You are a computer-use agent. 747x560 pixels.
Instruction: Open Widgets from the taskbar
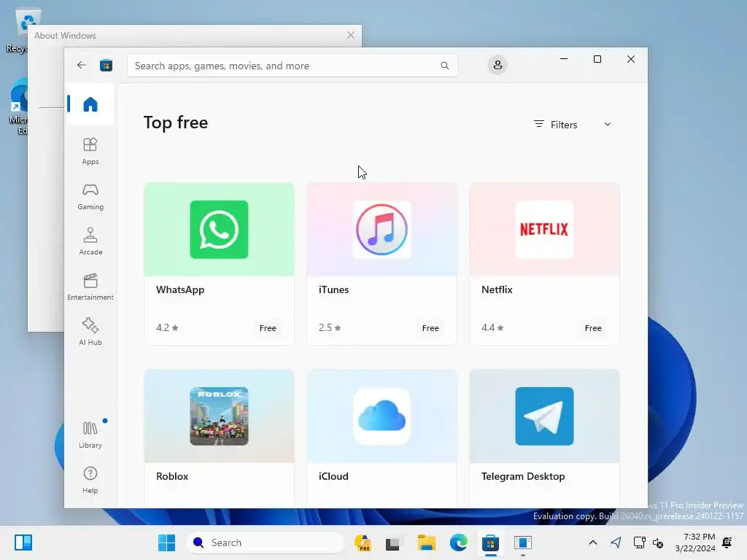23,542
